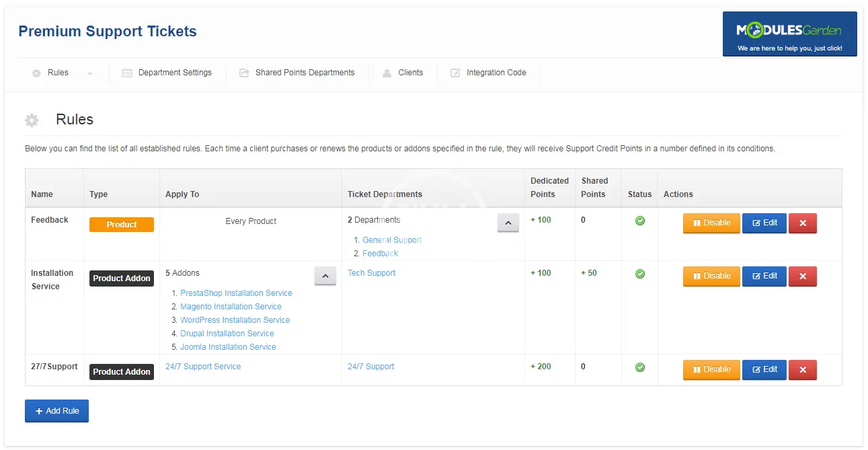Open the Tech Support department link
The width and height of the screenshot is (868, 450).
point(371,273)
